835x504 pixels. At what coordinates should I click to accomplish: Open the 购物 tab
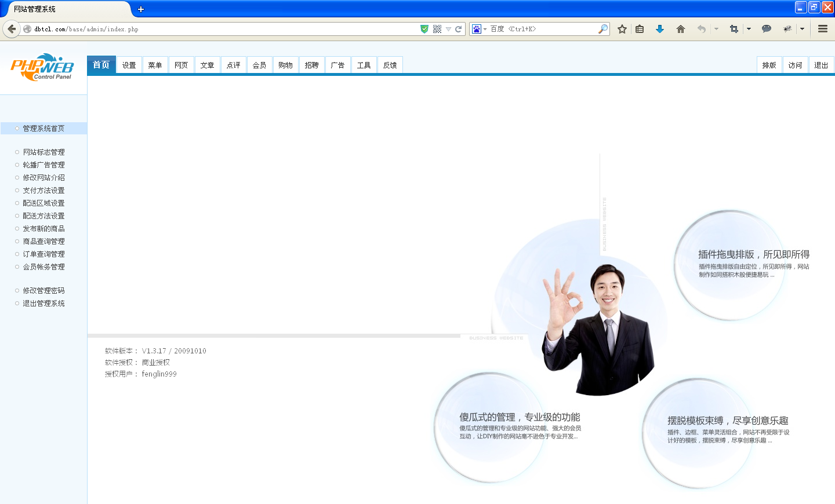[286, 65]
